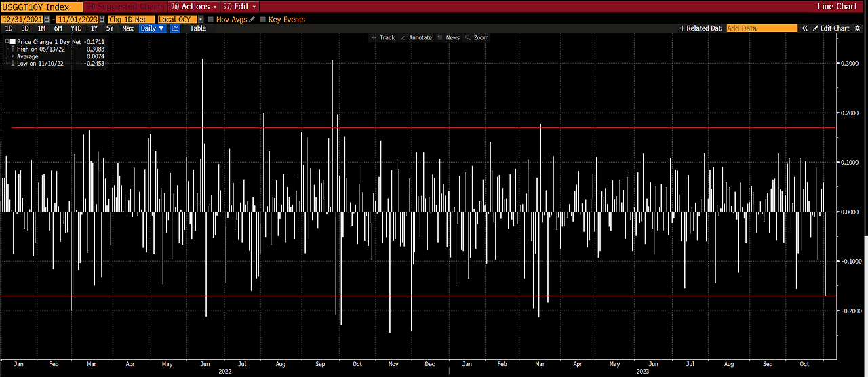Open the Daily periodicity dropdown

tap(153, 28)
